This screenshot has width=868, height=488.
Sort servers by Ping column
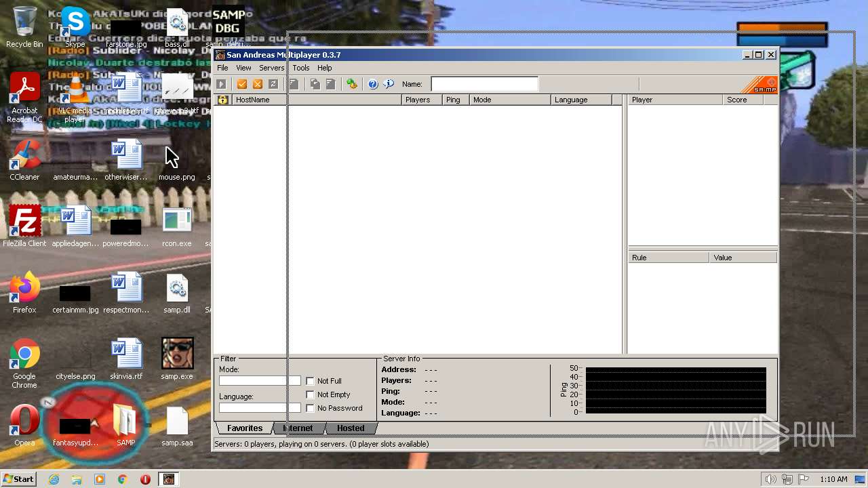[456, 100]
